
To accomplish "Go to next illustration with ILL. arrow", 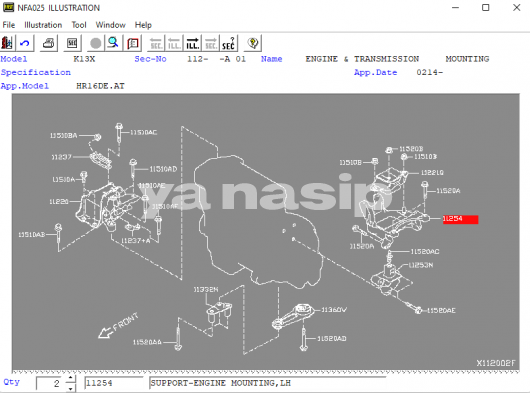I will (192, 43).
